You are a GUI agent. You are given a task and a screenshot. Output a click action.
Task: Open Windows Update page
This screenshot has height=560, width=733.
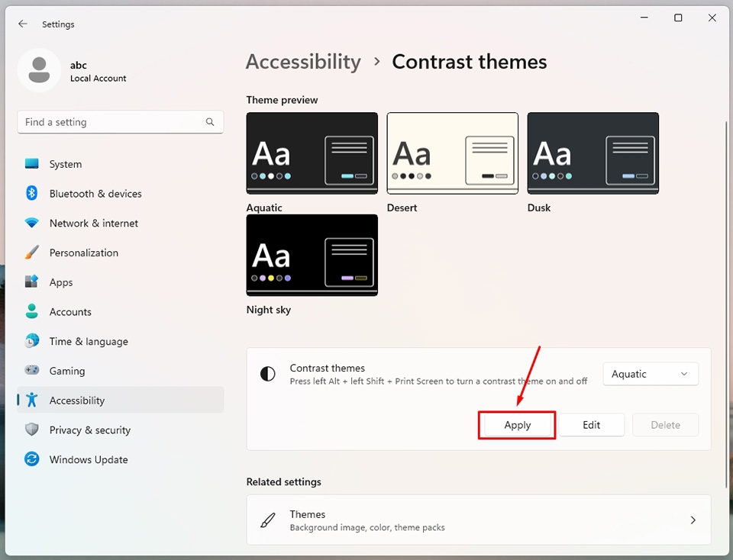121,459
